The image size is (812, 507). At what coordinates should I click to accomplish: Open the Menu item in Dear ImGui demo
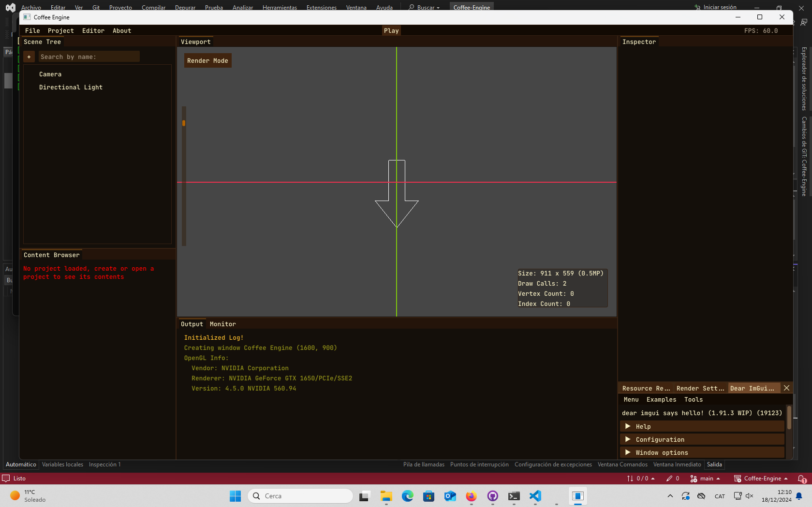[x=631, y=399]
